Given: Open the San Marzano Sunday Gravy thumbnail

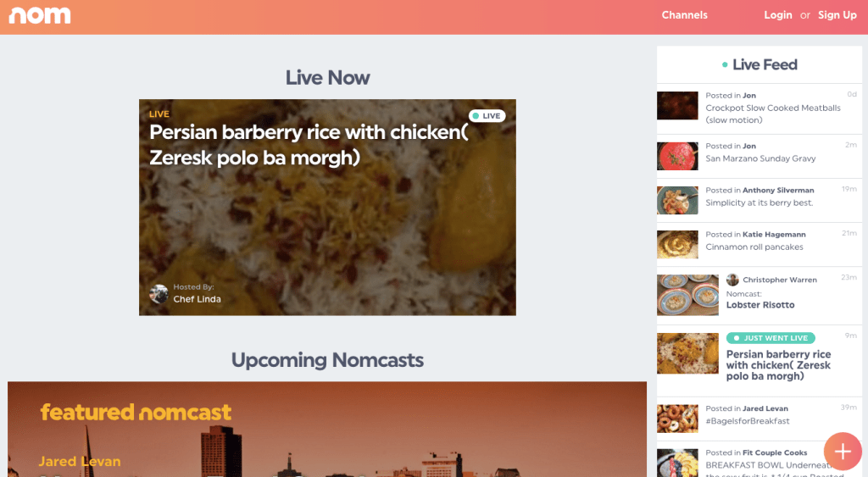Looking at the screenshot, I should point(677,156).
